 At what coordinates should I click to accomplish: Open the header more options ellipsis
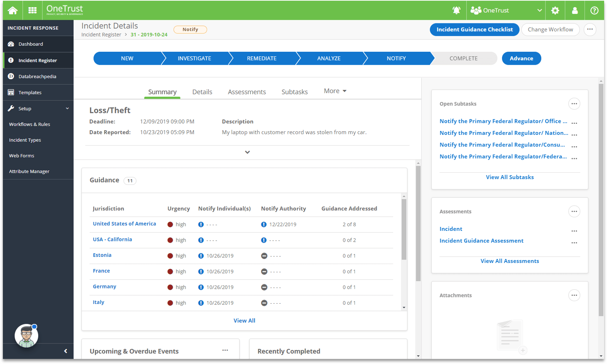[x=590, y=29]
